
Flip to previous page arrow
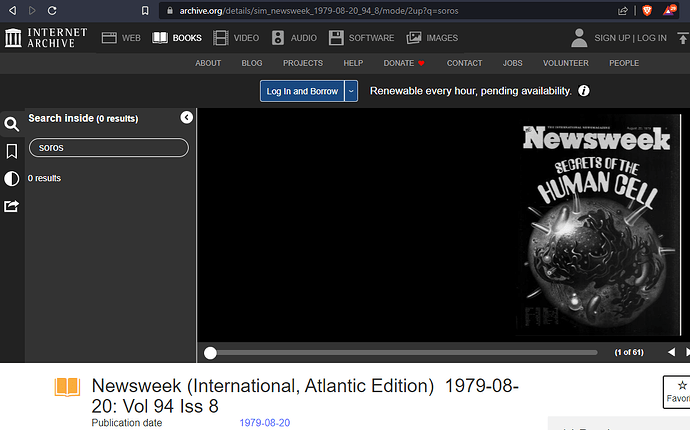pos(671,352)
